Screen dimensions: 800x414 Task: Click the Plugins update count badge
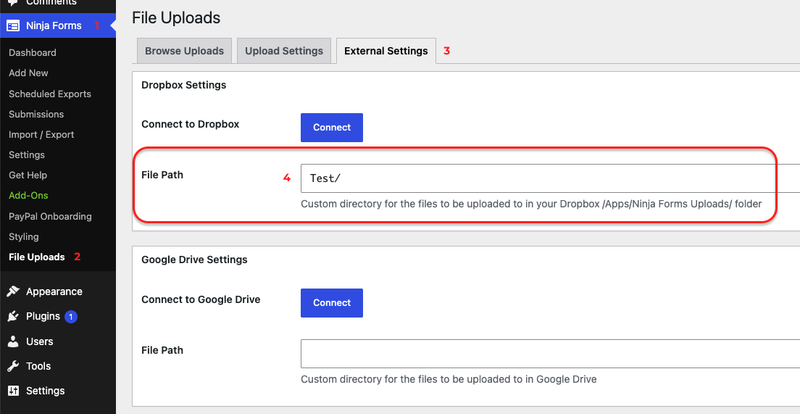coord(71,316)
